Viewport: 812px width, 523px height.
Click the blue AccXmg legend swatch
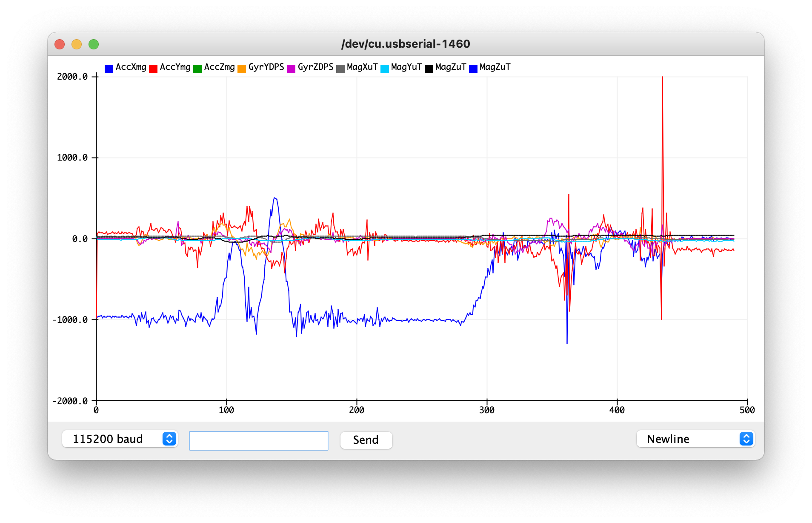[x=109, y=69]
